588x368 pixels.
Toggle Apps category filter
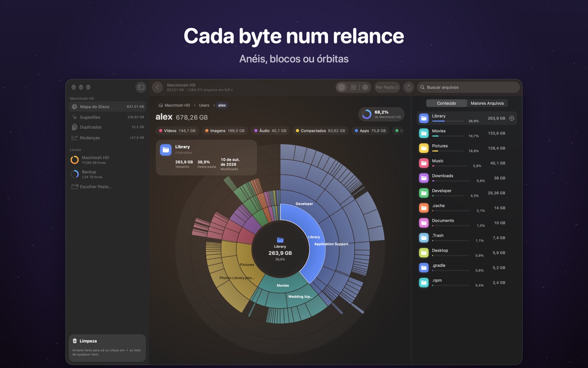click(x=370, y=131)
